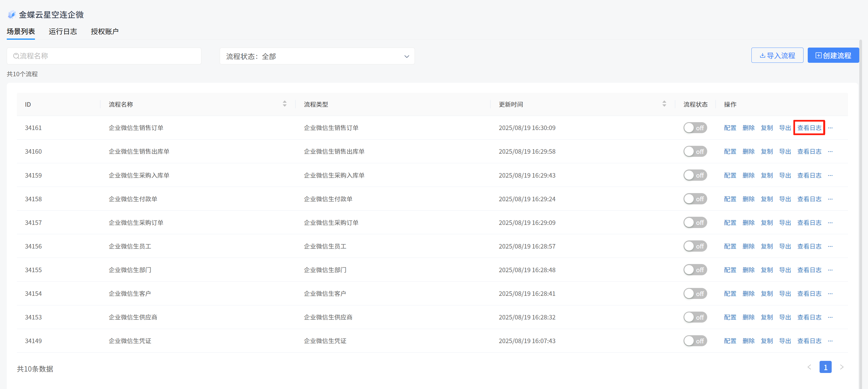868x389 pixels.
Task: Click the 金蝶云星空连企微 logo icon
Action: [x=12, y=14]
